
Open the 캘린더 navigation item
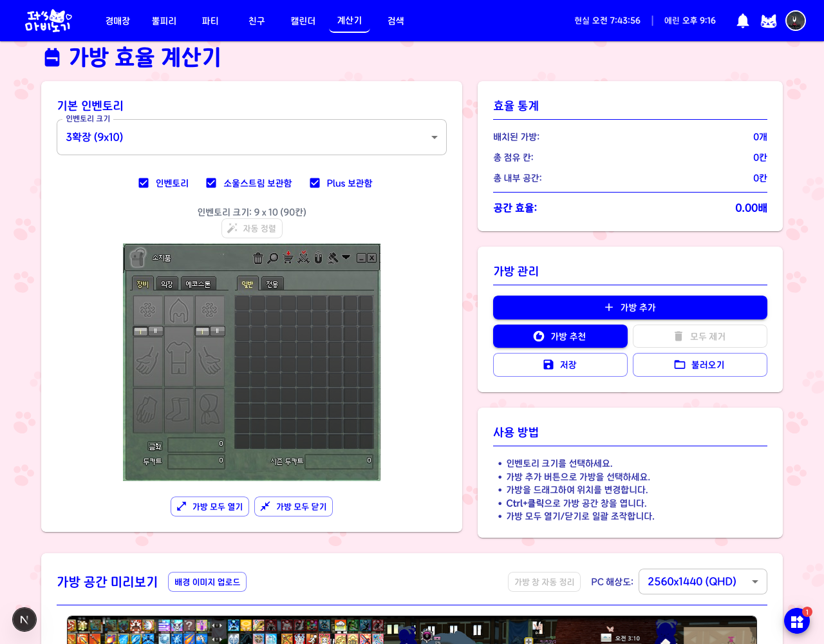(x=303, y=21)
